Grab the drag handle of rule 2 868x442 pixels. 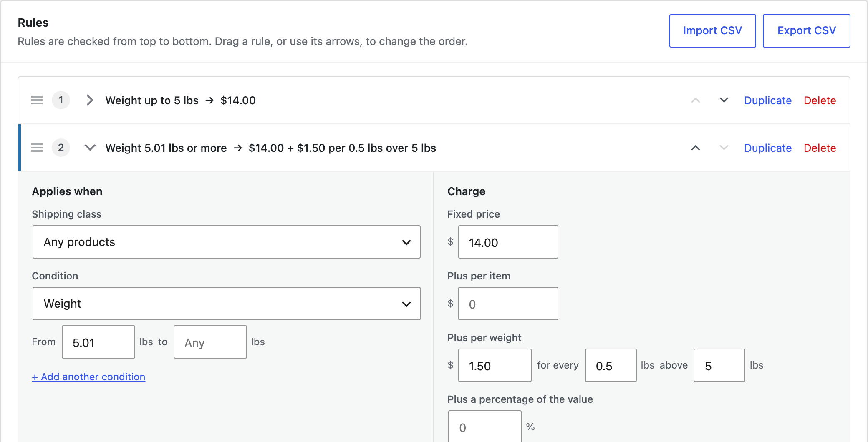37,148
